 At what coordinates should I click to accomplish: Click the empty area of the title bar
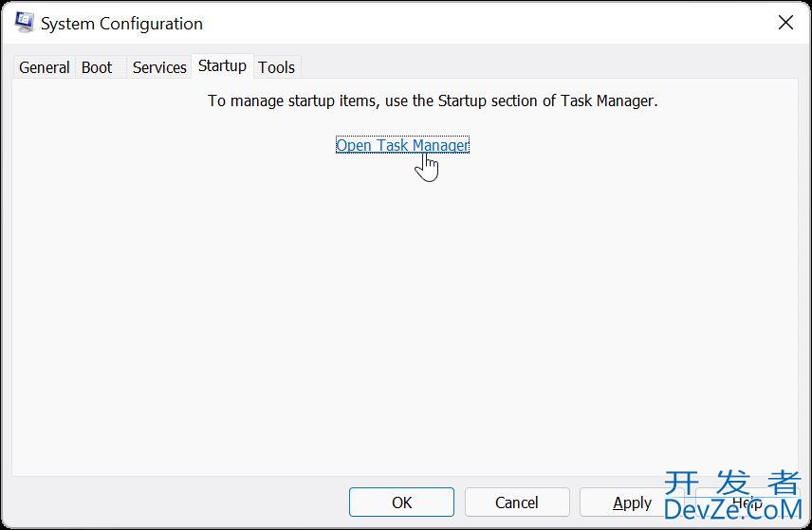coord(487,23)
